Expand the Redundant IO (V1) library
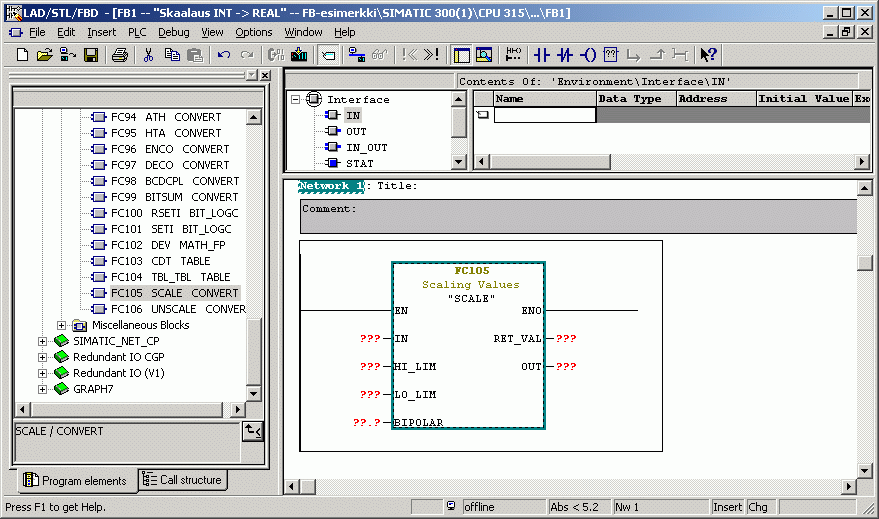Viewport: 879px width, 519px height. pos(42,373)
